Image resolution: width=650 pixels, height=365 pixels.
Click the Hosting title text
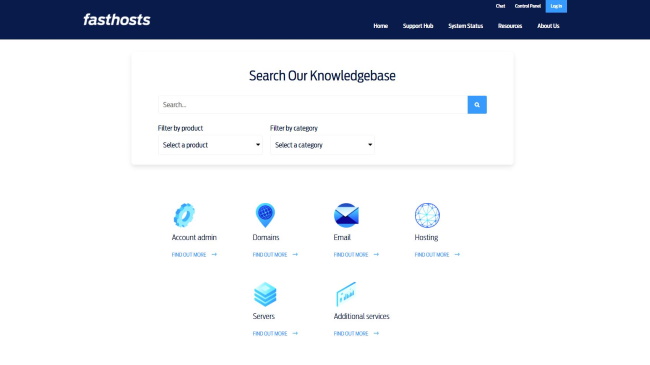click(x=426, y=237)
